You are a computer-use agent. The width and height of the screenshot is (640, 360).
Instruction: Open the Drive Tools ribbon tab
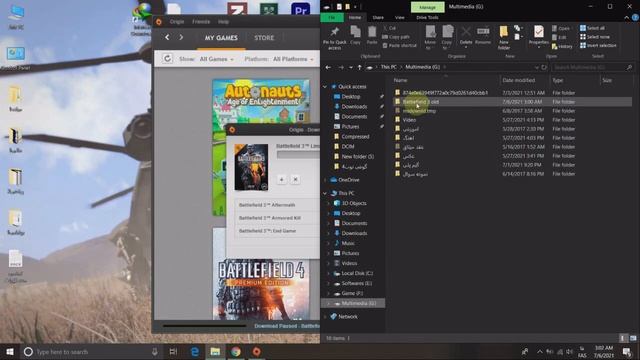(x=427, y=18)
